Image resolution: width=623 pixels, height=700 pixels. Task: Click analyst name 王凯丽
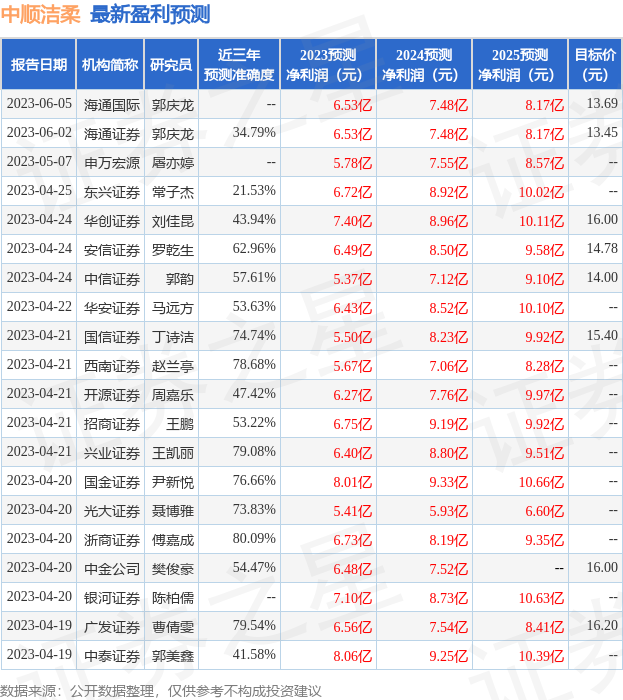point(173,453)
